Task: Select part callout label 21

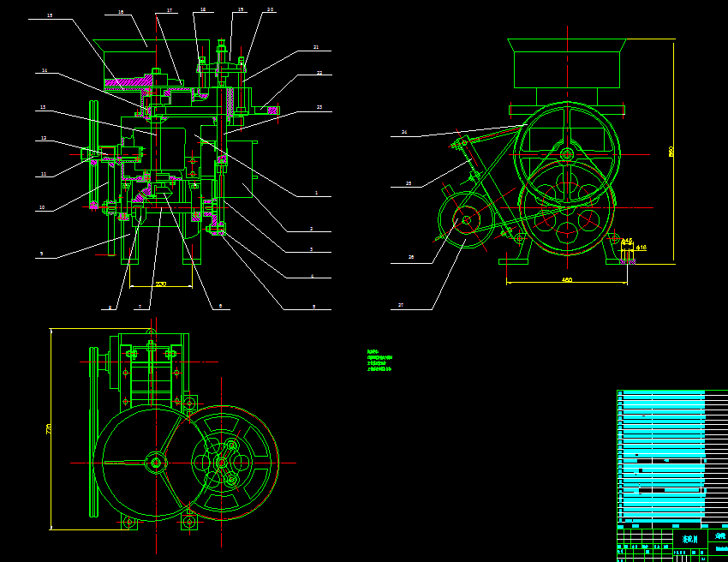Action: tap(316, 47)
